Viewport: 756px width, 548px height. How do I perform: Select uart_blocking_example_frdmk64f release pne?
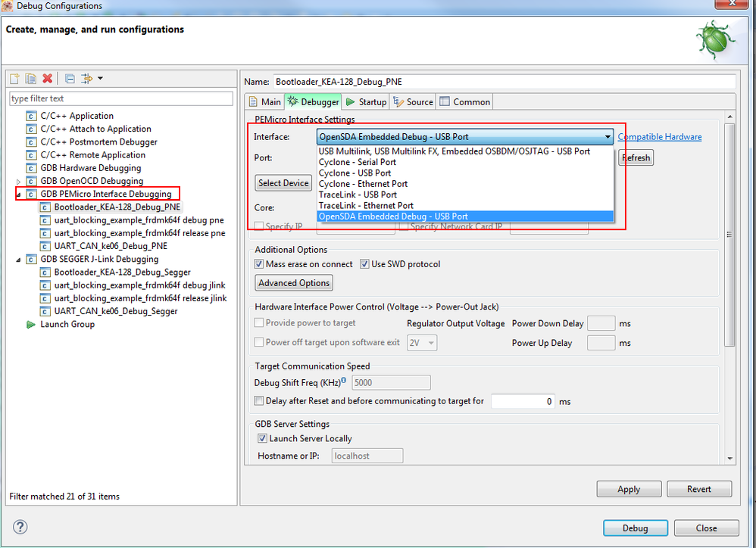point(139,232)
